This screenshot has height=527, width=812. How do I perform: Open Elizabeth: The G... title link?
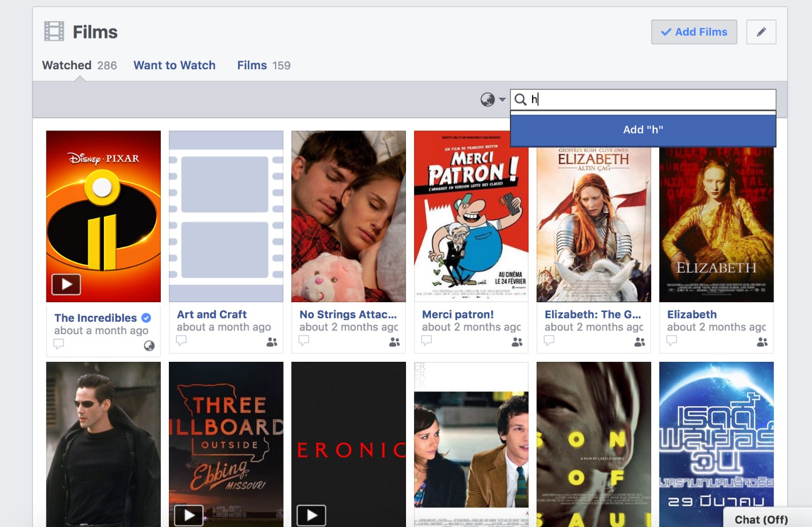pyautogui.click(x=593, y=314)
